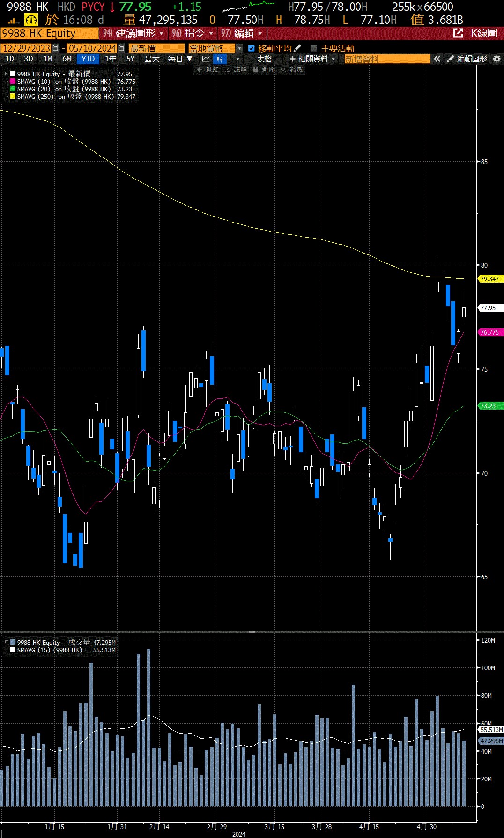Open end date calendar picker
Screen dimensions: 504x838
click(x=121, y=48)
